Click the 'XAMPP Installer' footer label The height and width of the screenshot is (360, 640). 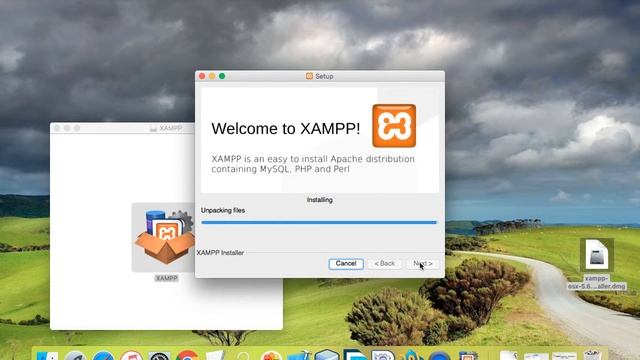pyautogui.click(x=220, y=253)
